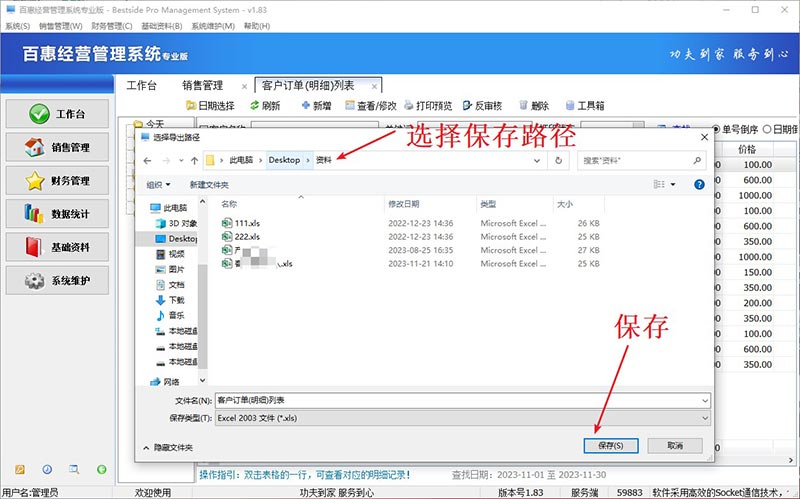The width and height of the screenshot is (800, 499).
Task: Click the 新增 toolbar icon
Action: (316, 106)
